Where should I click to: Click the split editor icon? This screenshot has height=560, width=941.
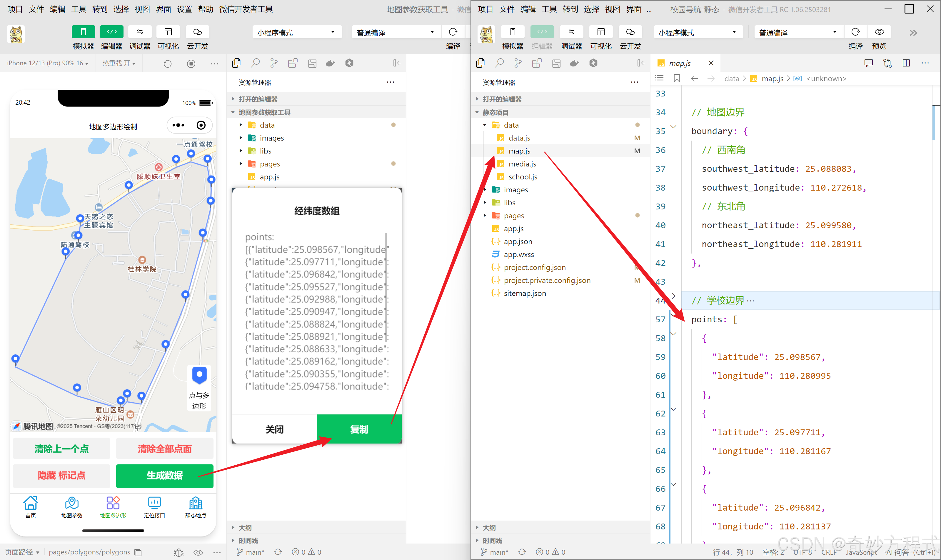pyautogui.click(x=906, y=63)
